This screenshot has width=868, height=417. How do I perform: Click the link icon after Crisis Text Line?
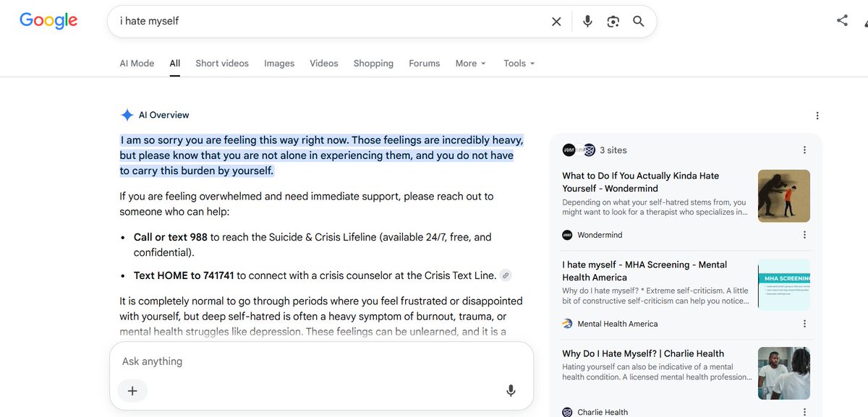[506, 275]
